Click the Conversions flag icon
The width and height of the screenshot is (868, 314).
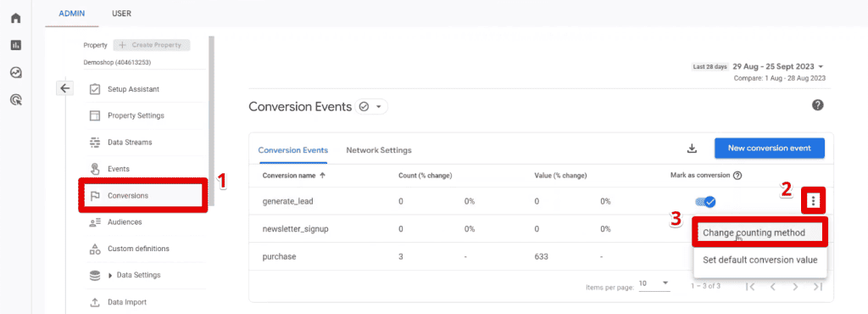(x=95, y=195)
